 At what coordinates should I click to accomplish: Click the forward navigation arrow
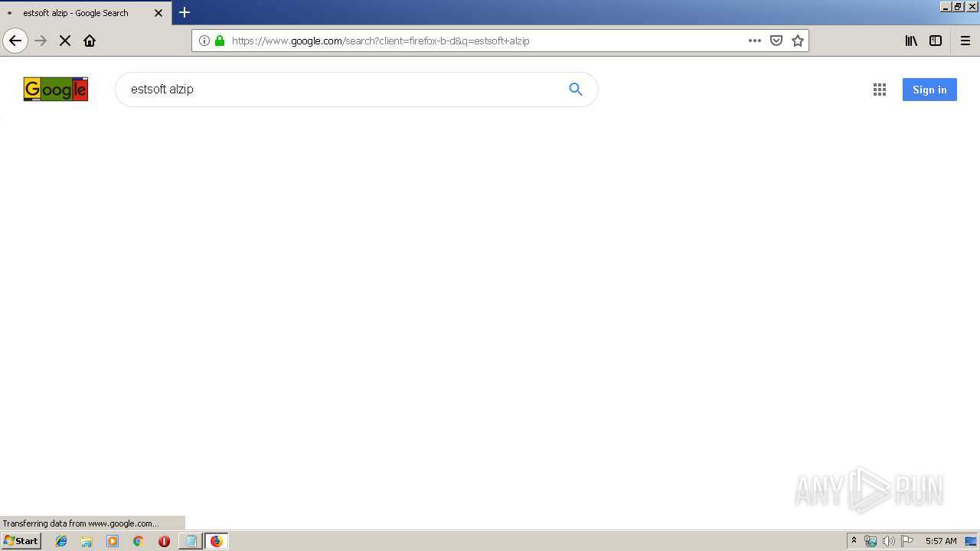[x=41, y=41]
